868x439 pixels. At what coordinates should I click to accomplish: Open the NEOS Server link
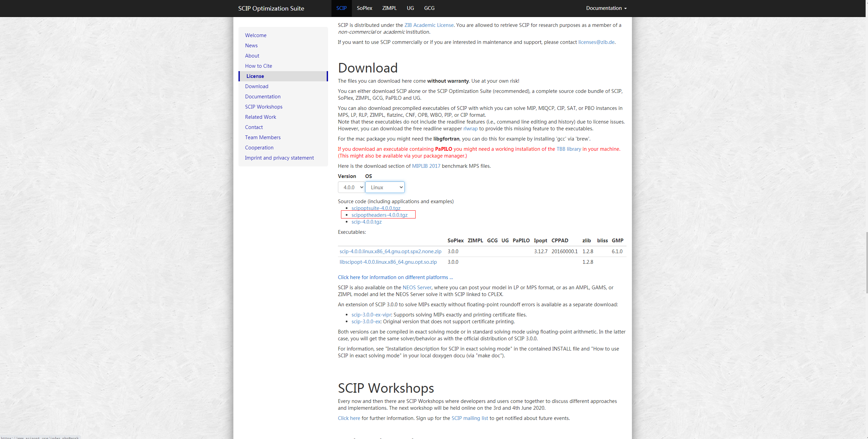[417, 288]
